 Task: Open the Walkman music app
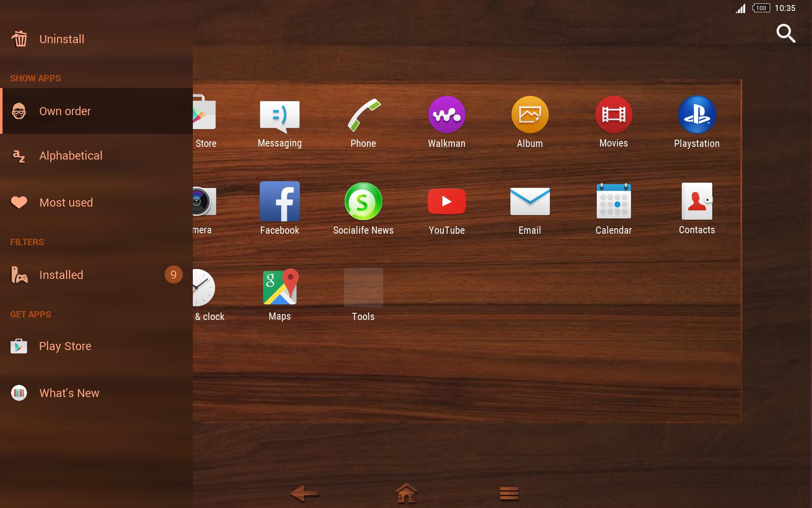[447, 115]
